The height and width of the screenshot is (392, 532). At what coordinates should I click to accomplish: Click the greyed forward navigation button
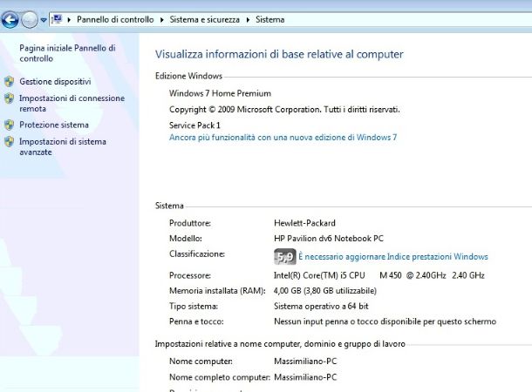point(30,20)
